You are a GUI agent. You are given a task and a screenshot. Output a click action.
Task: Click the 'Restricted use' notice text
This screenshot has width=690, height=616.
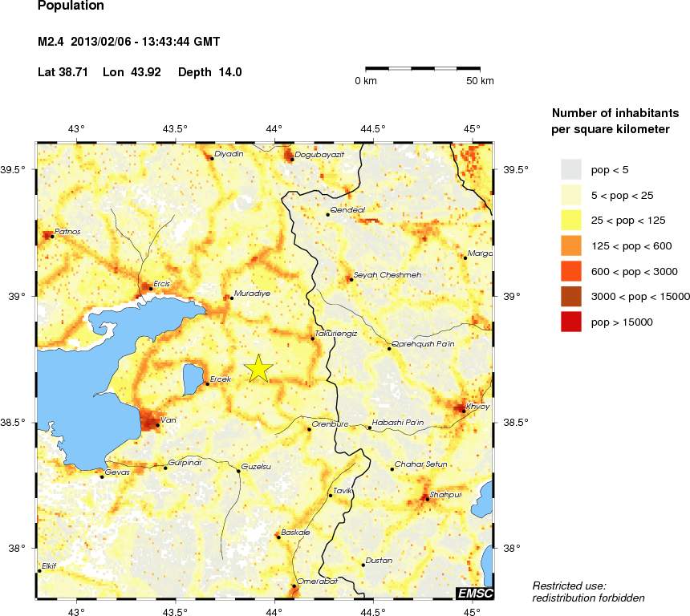point(569,586)
